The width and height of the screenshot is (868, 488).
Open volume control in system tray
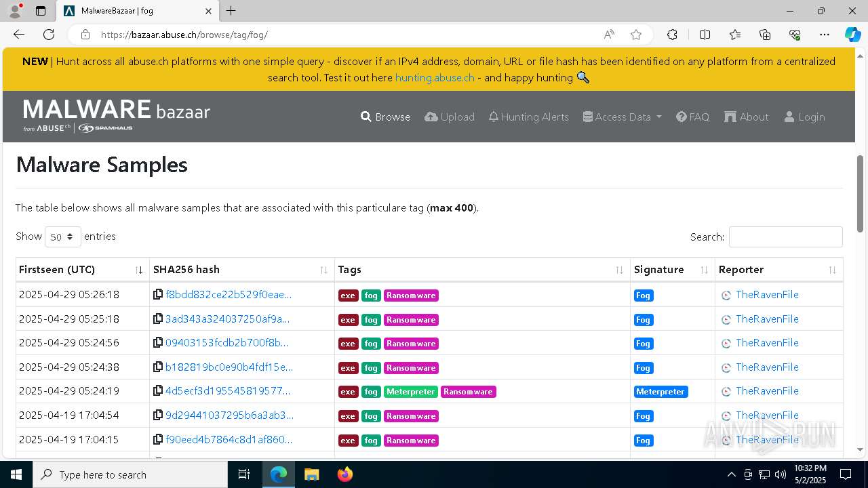click(x=781, y=474)
